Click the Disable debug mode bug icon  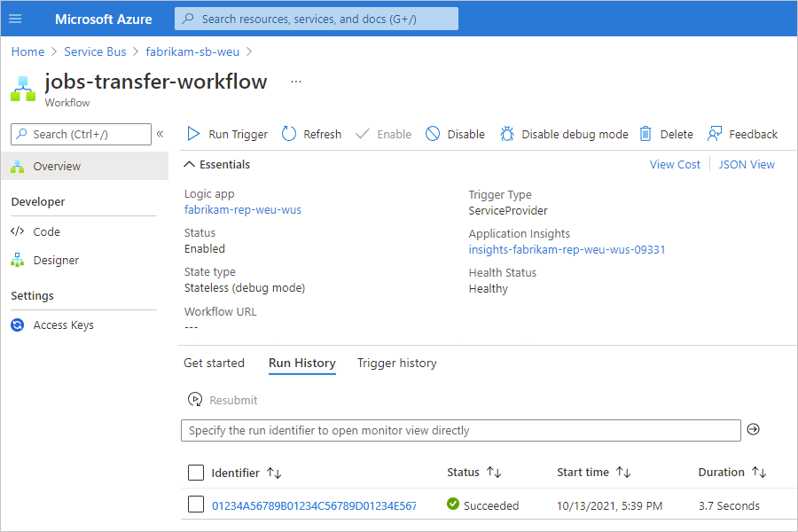coord(507,134)
